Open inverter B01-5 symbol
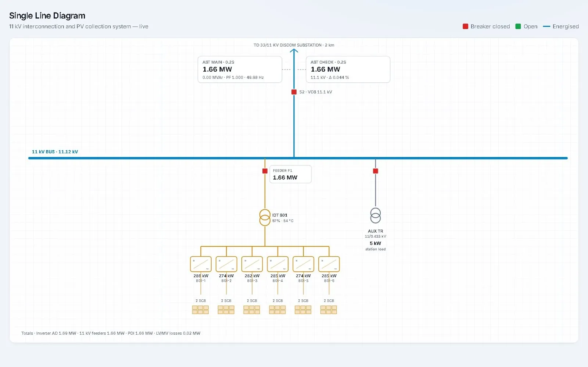The height and width of the screenshot is (367, 588). tap(303, 264)
